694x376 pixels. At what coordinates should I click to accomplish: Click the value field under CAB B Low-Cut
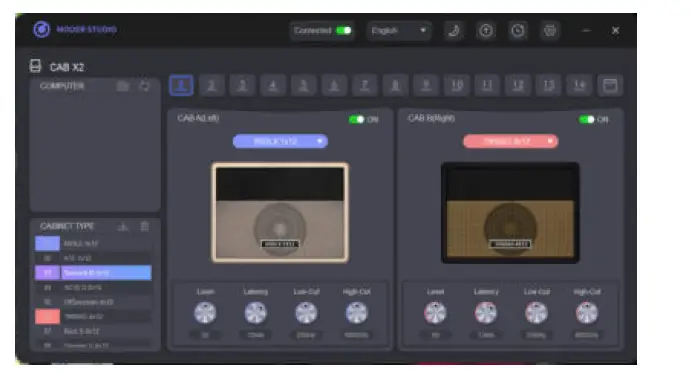(536, 335)
